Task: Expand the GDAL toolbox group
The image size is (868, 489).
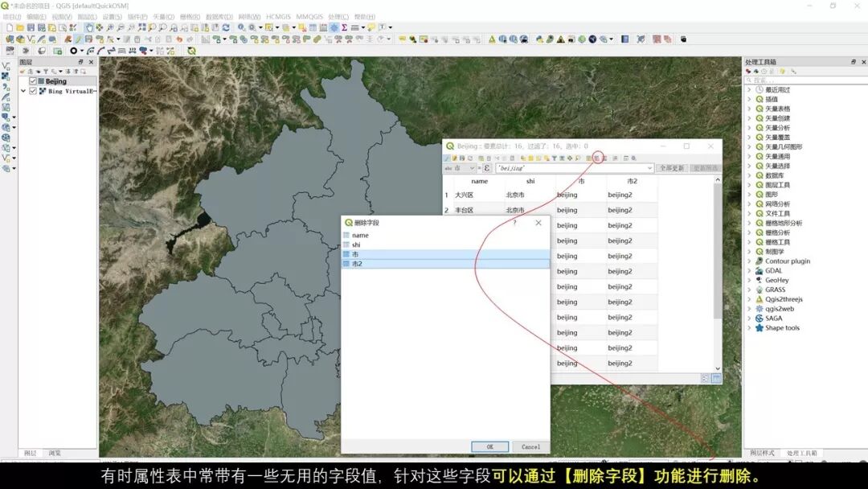Action: (749, 271)
